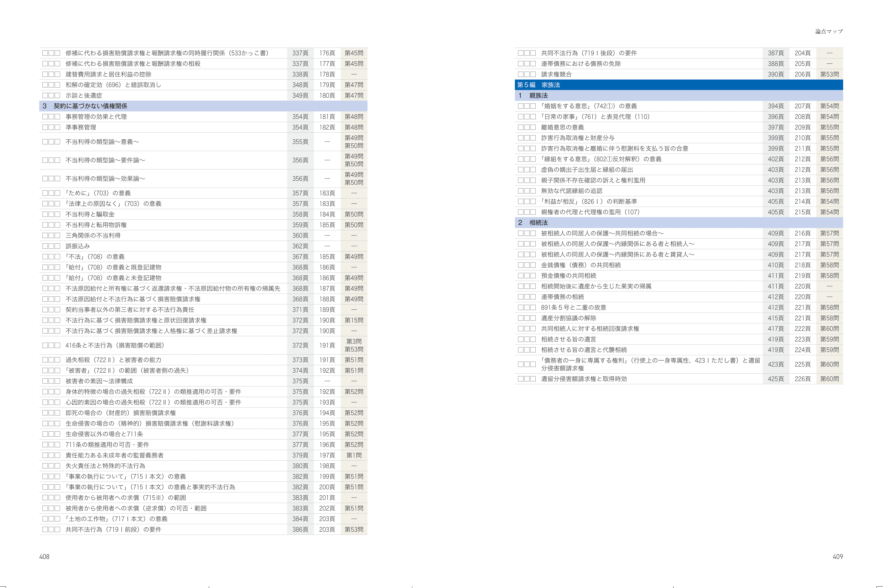Check first box for 連帯債務の相続
Image resolution: width=883 pixels, height=588 pixels.
tap(521, 297)
